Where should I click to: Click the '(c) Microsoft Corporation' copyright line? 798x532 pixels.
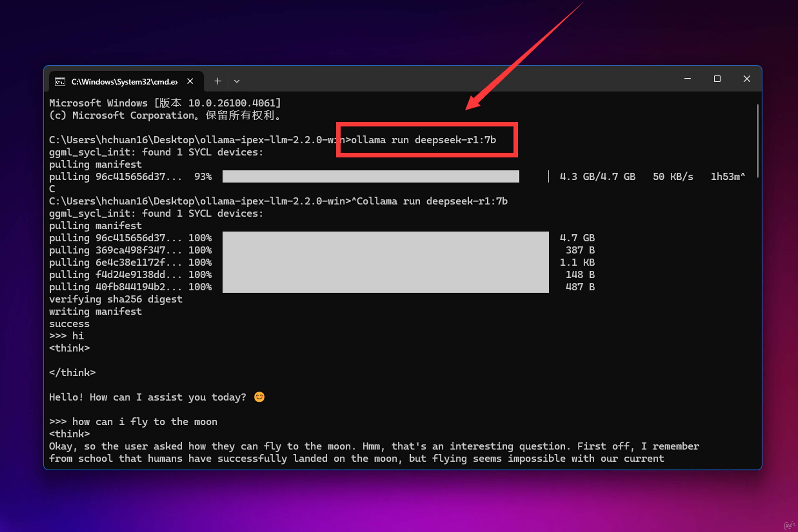tap(165, 115)
